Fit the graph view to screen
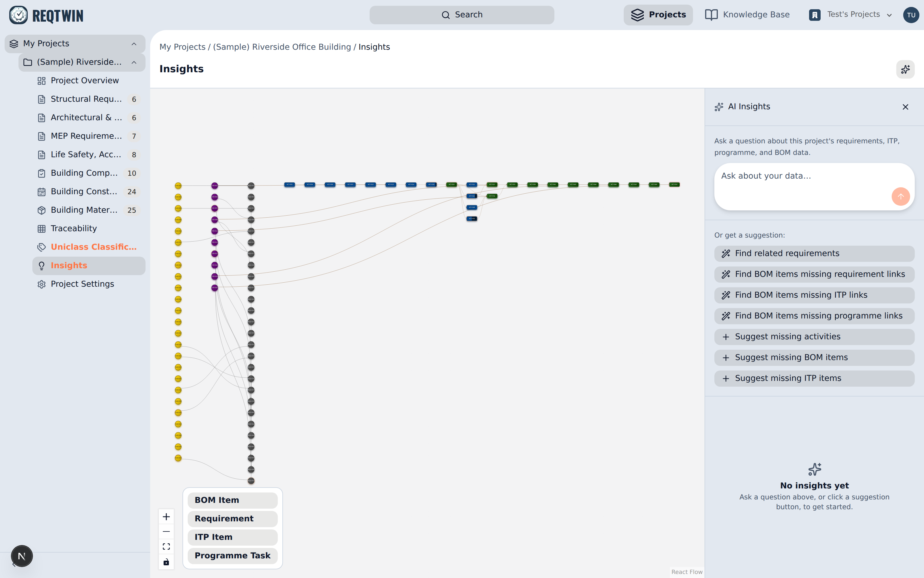This screenshot has width=924, height=578. tap(166, 547)
